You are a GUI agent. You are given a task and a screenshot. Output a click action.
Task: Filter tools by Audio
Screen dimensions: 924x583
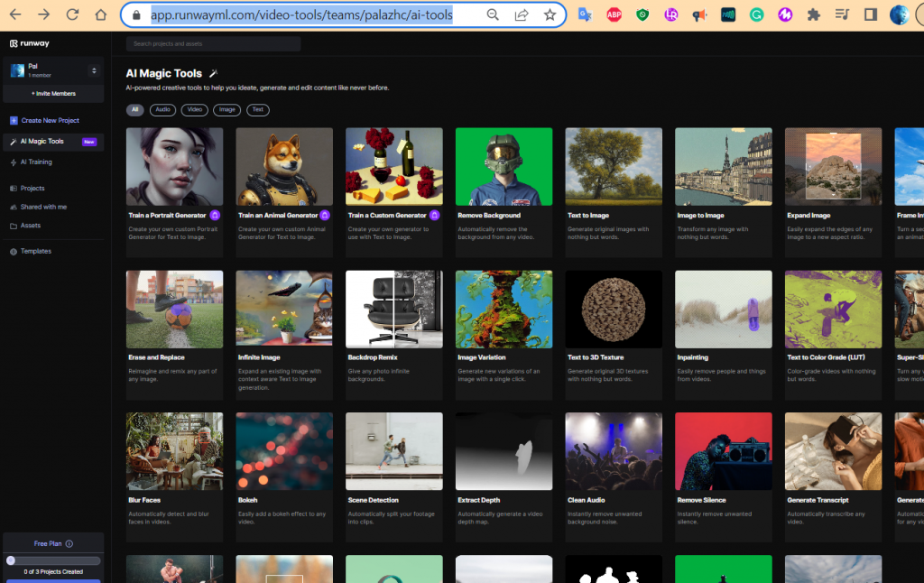162,109
